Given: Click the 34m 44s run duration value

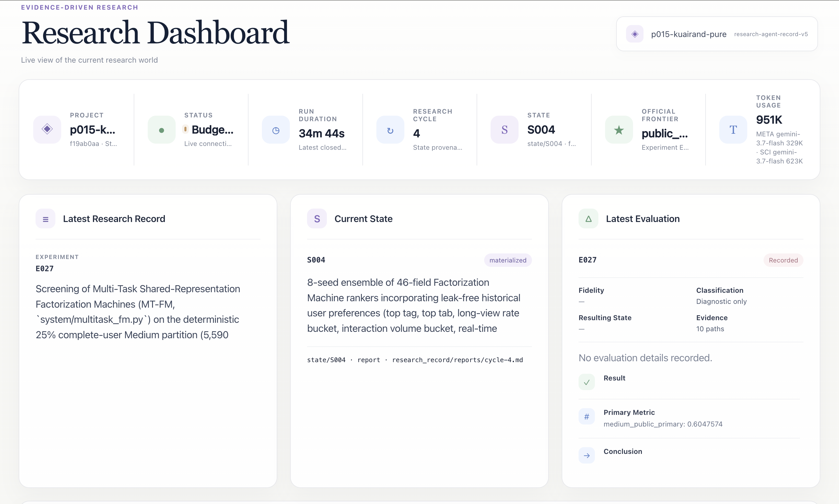Looking at the screenshot, I should pos(322,133).
